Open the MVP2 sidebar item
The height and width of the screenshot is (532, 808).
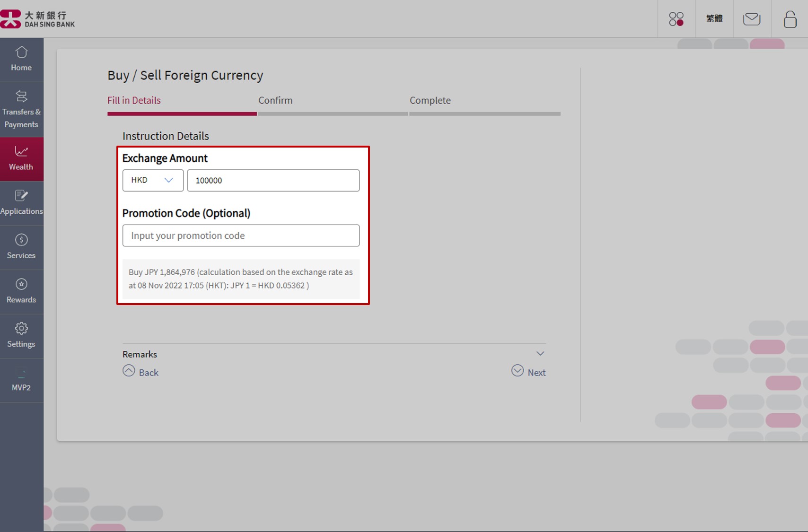point(21,380)
